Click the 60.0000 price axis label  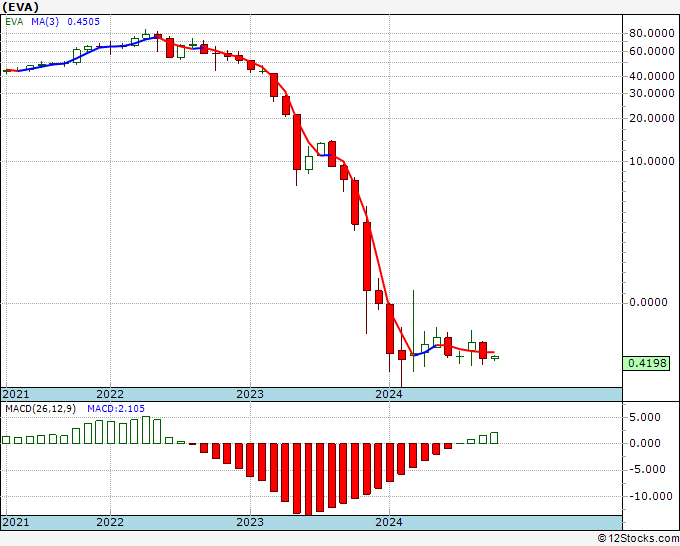pos(652,51)
